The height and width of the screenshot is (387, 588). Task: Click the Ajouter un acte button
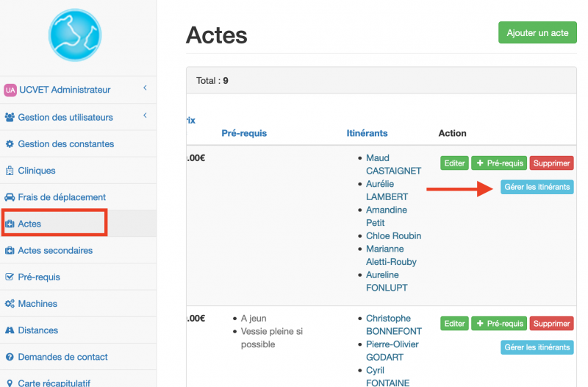537,33
